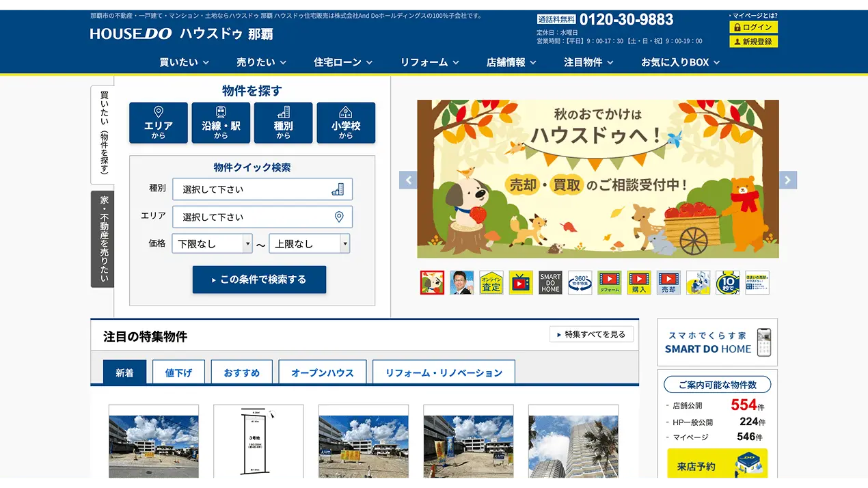Open the 種別から property type search icon
The image size is (868, 488).
[284, 123]
